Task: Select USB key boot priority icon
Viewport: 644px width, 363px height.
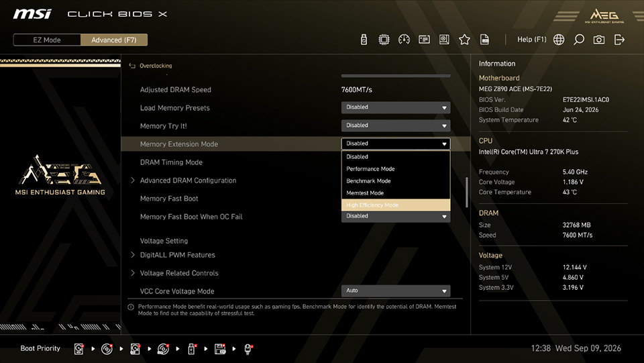Action: (x=191, y=349)
